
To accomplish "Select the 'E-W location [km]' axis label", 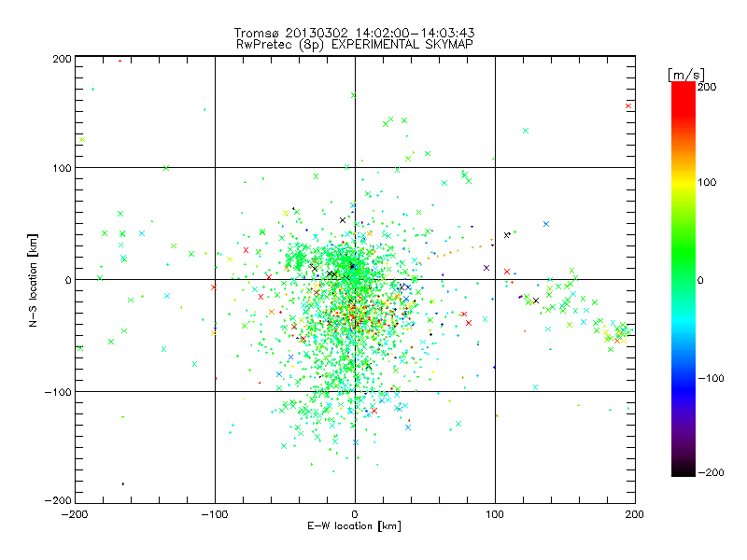I will [x=354, y=525].
